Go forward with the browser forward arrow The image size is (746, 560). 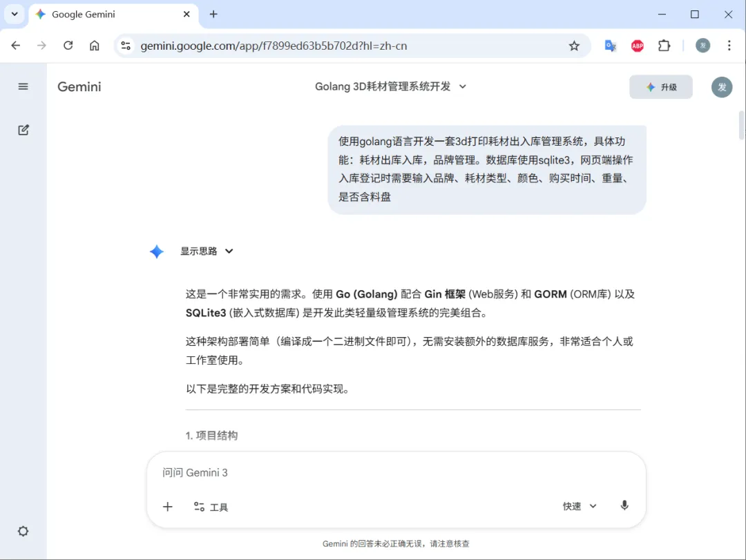click(x=42, y=46)
